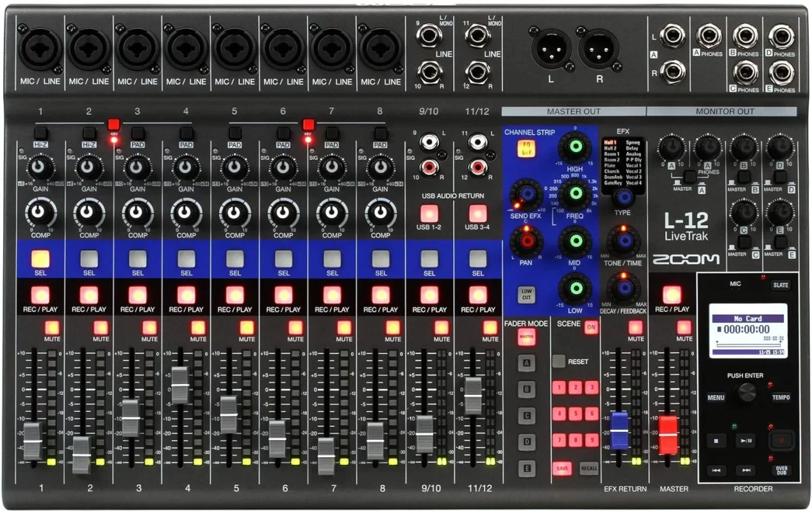Screen dimensions: 812x513
Task: Click the SEND EFX knob
Action: (x=527, y=194)
